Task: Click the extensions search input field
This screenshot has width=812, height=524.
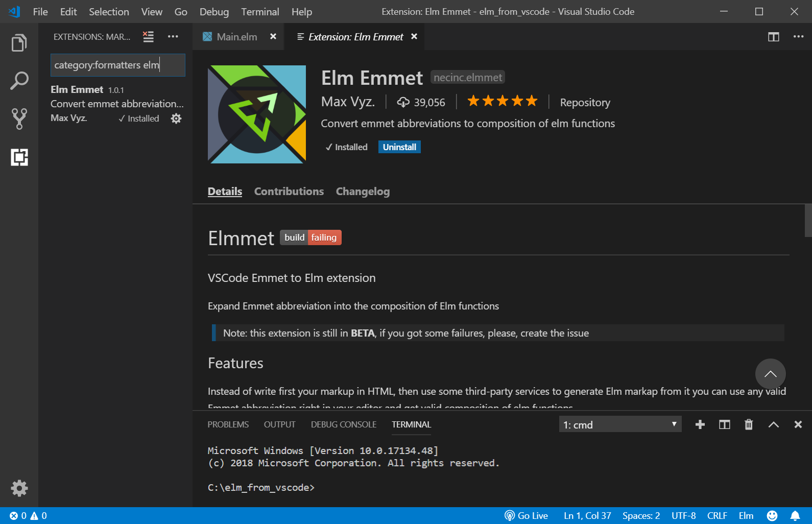Action: pos(117,65)
